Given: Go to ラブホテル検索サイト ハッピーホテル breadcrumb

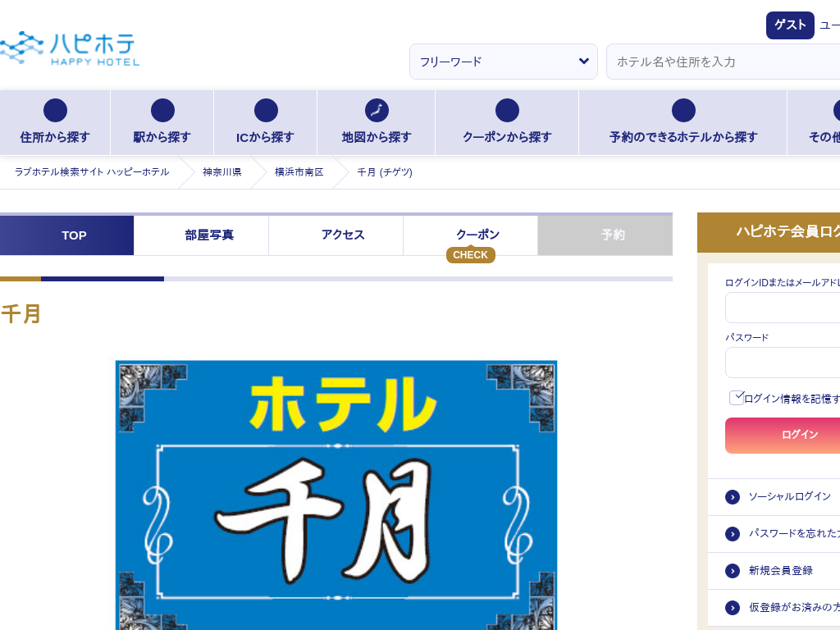Looking at the screenshot, I should (x=92, y=172).
